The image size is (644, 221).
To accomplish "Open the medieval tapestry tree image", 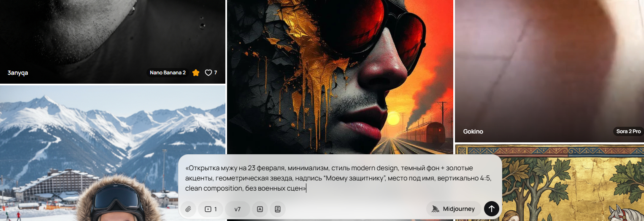I will [x=549, y=183].
